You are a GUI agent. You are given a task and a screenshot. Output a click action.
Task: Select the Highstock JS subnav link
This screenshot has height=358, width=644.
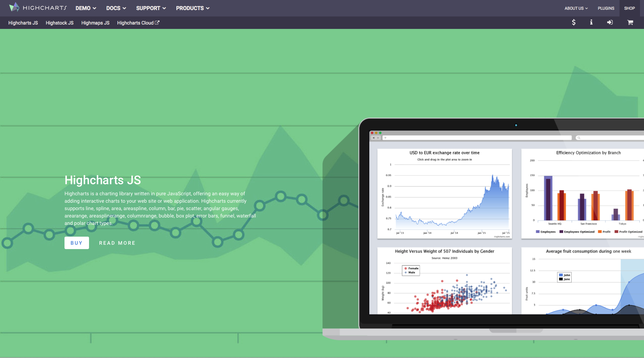[x=59, y=23]
